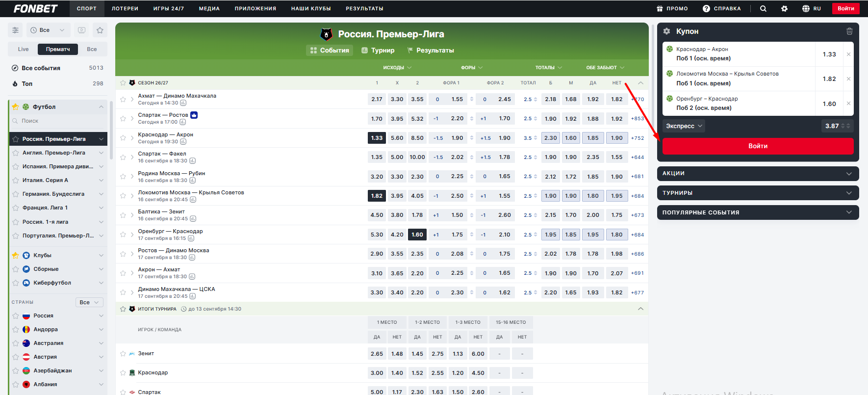Click the Топ flame icon

15,83
